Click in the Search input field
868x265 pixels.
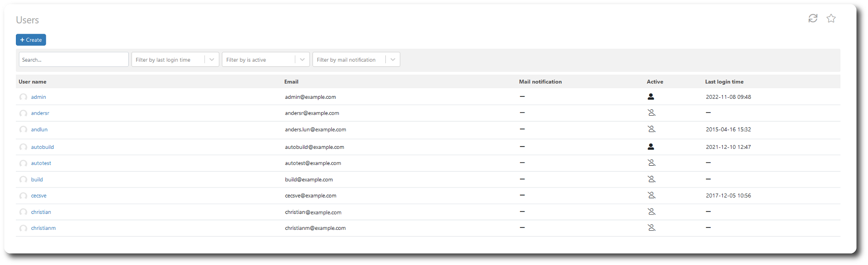click(x=73, y=60)
